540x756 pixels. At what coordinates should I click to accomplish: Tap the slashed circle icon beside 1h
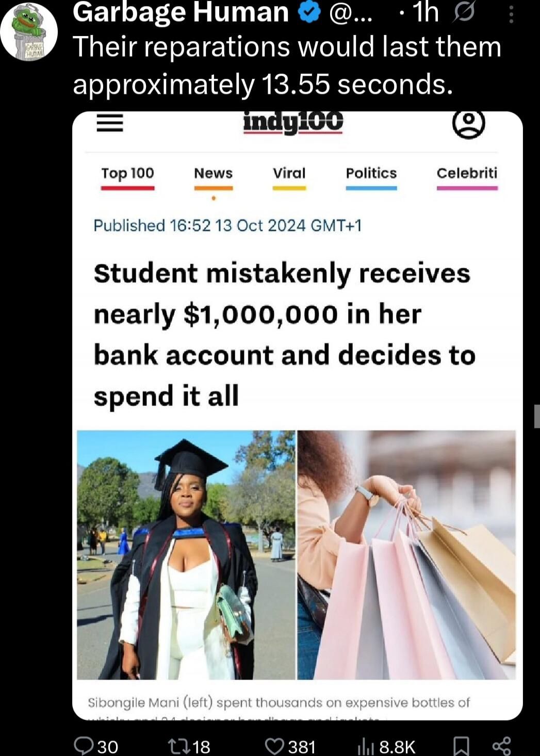coord(463,13)
